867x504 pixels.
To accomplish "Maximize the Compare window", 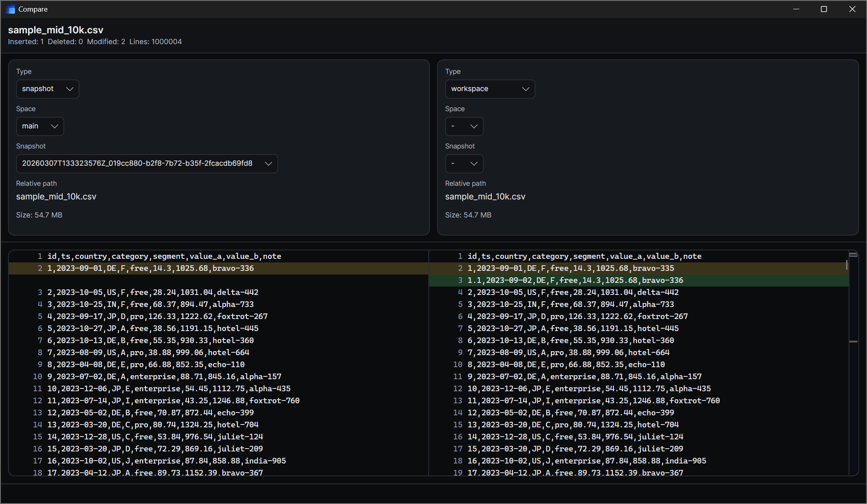I will coord(824,9).
